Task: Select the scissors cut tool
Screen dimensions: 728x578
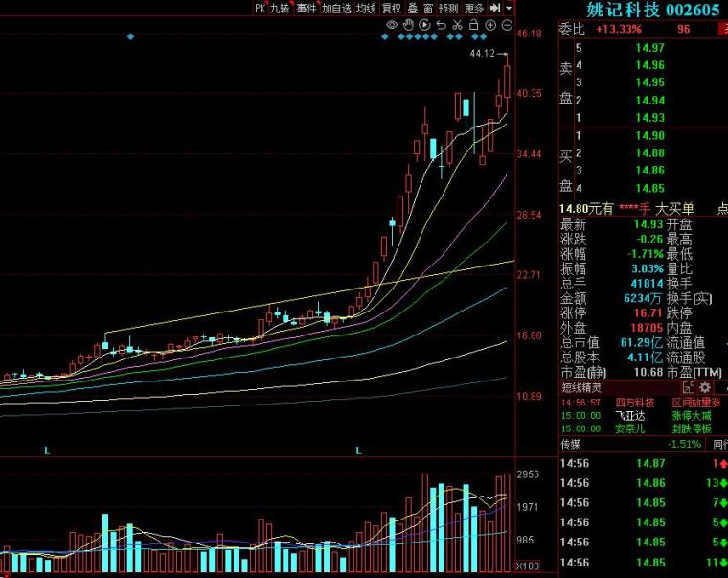Action: [x=457, y=25]
